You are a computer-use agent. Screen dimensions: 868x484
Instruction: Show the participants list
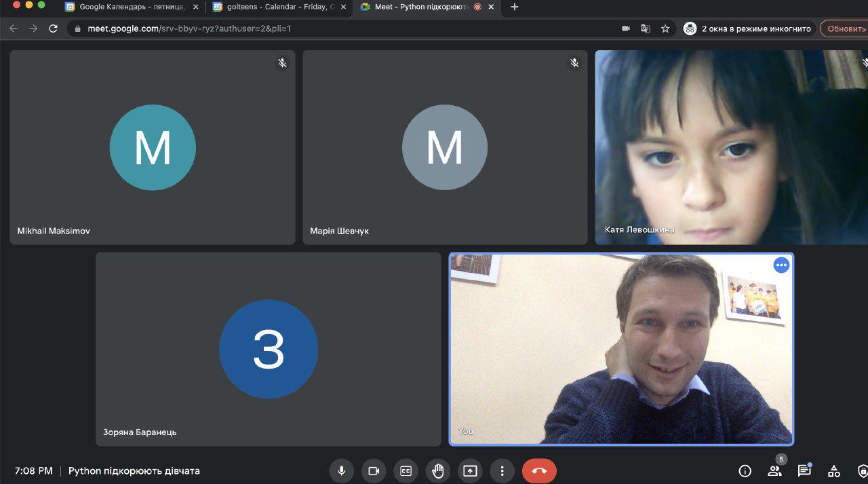774,471
